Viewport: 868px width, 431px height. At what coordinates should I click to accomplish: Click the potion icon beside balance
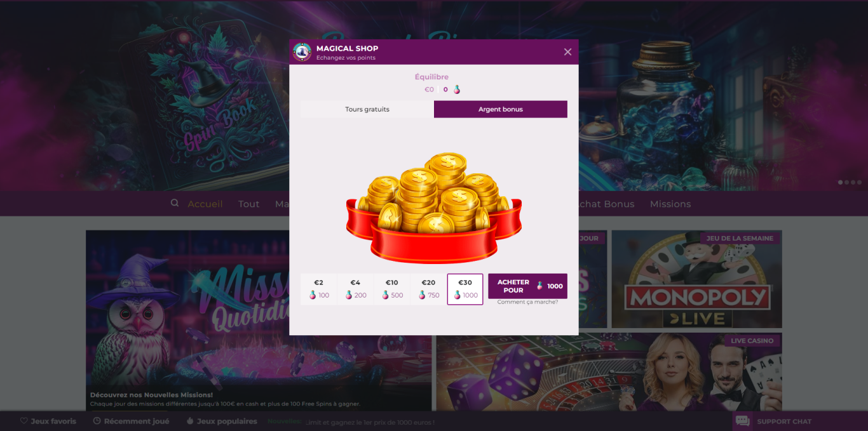[x=456, y=90]
